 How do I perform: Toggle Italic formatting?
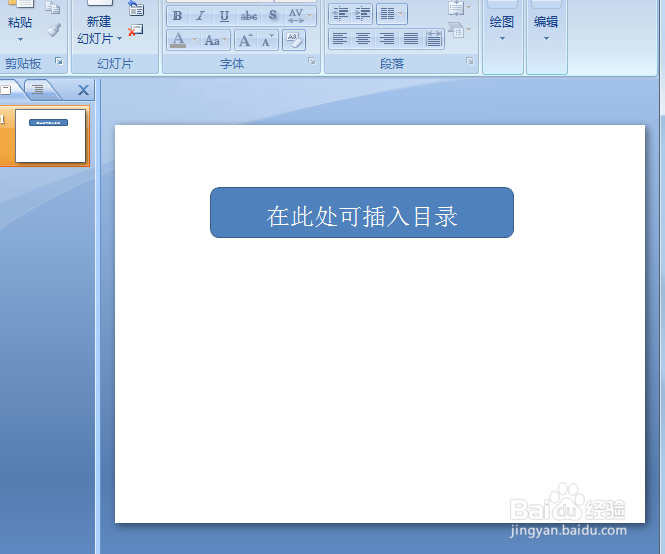coord(201,16)
